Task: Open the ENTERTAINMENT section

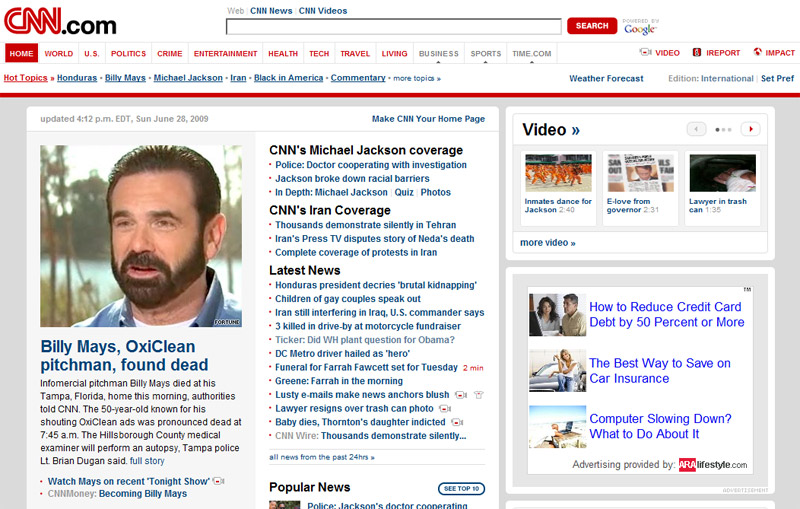Action: 226,54
